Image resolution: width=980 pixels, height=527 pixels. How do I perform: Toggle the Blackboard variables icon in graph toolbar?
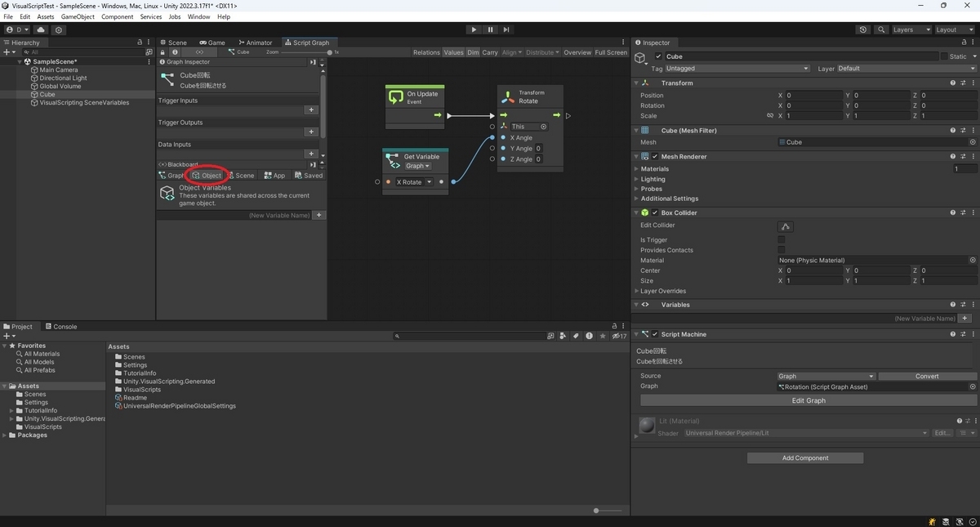click(200, 51)
